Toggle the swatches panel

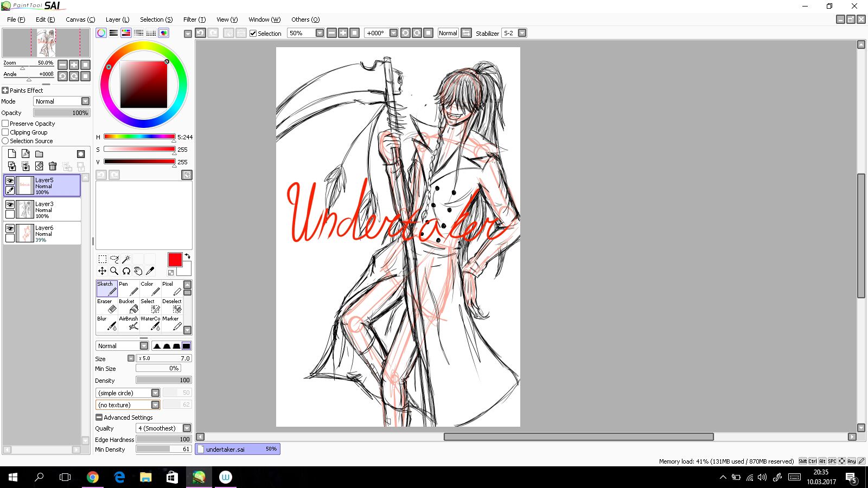151,33
